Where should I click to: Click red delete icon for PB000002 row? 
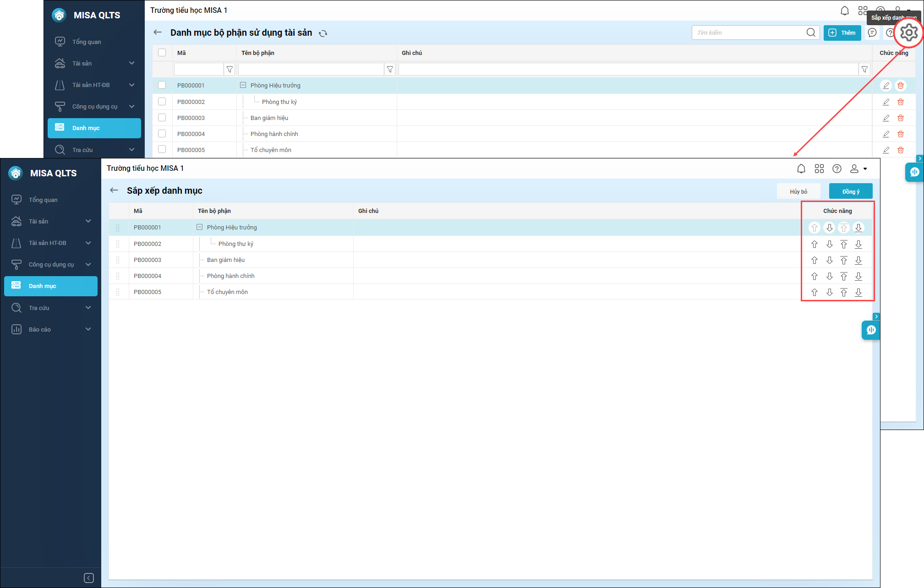click(x=901, y=102)
